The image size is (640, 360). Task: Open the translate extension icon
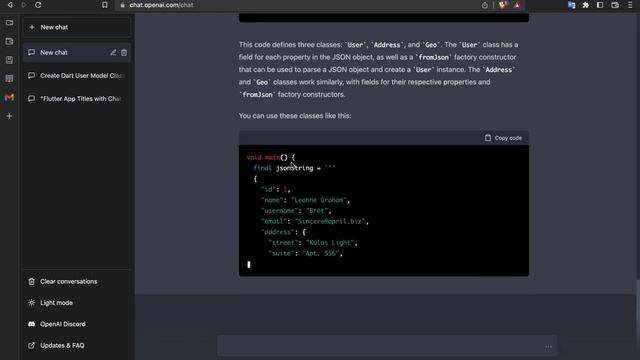pos(571,5)
